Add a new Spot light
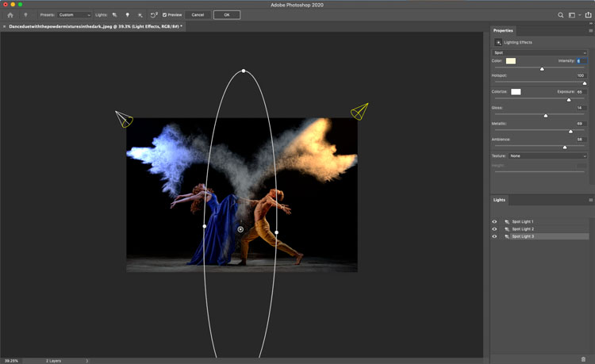 [x=114, y=15]
